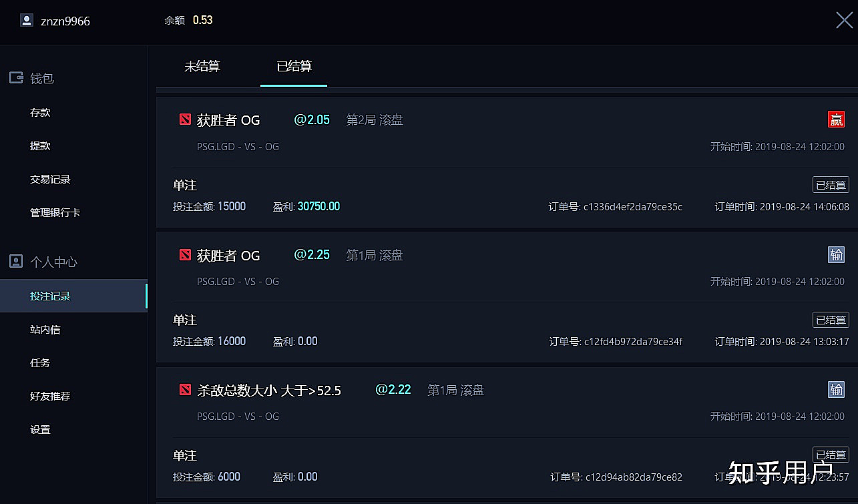Click Dota 2 icon on kill total bet
The height and width of the screenshot is (504, 858).
coord(185,390)
